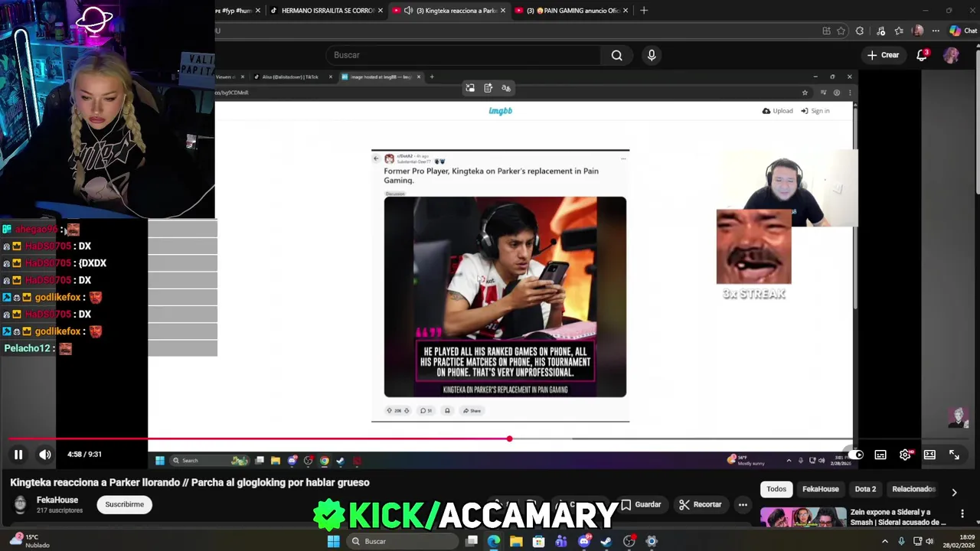
Task: Toggle subtitles in the player
Action: 880,455
